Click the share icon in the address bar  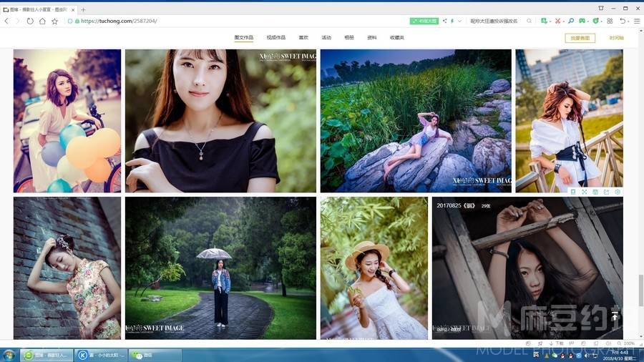(x=444, y=21)
